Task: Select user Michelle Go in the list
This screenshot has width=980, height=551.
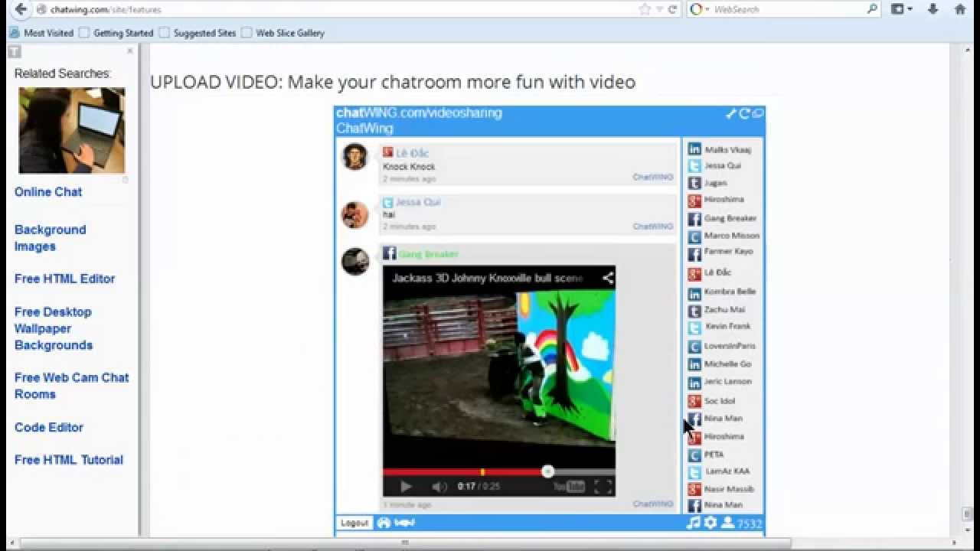Action: pyautogui.click(x=720, y=364)
